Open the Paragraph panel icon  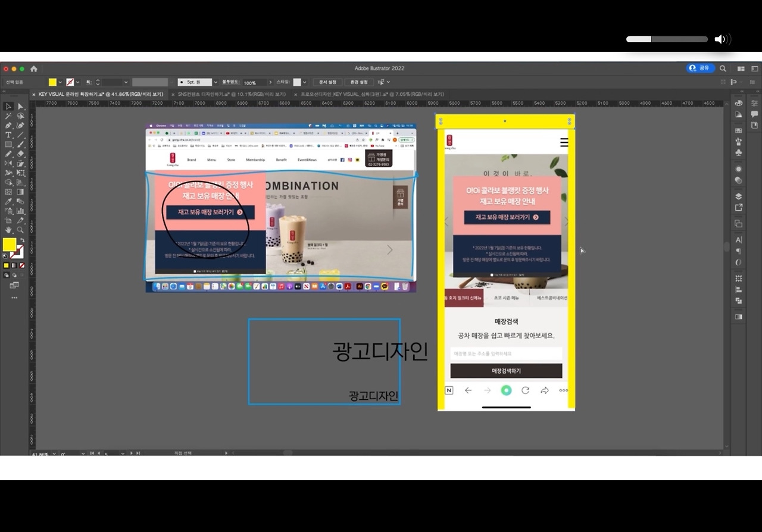[739, 251]
